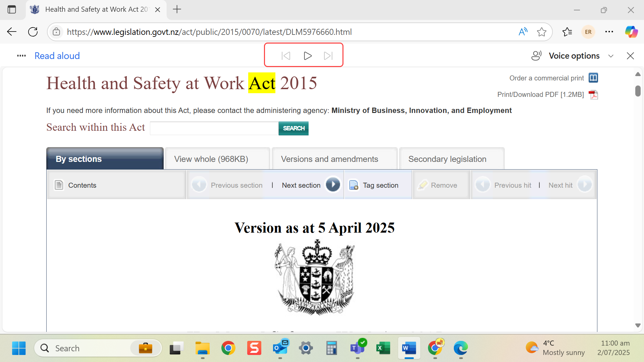Image resolution: width=644 pixels, height=362 pixels.
Task: Open Edge Settings and more menu
Action: [x=609, y=32]
